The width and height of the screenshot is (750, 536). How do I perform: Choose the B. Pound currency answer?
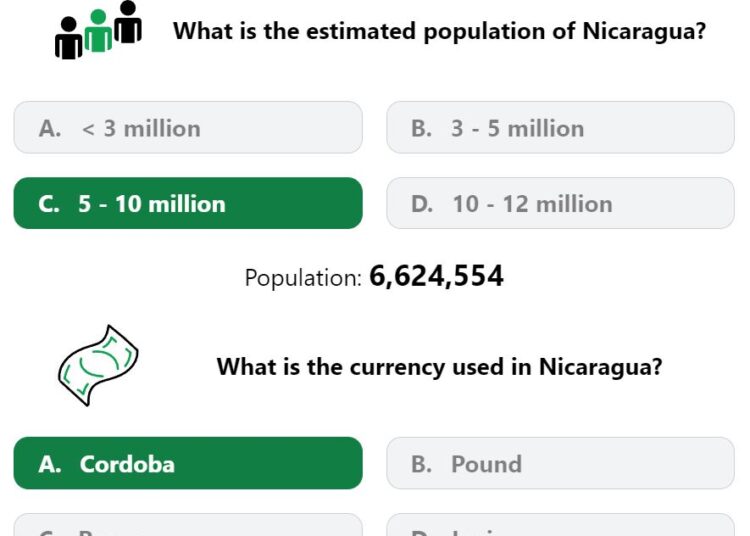point(560,463)
